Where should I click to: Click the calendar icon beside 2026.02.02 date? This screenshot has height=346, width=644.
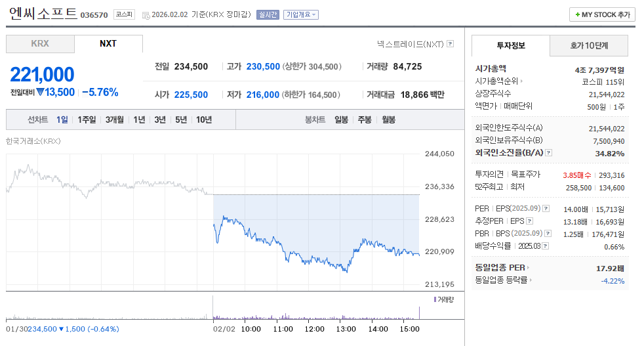click(x=146, y=15)
